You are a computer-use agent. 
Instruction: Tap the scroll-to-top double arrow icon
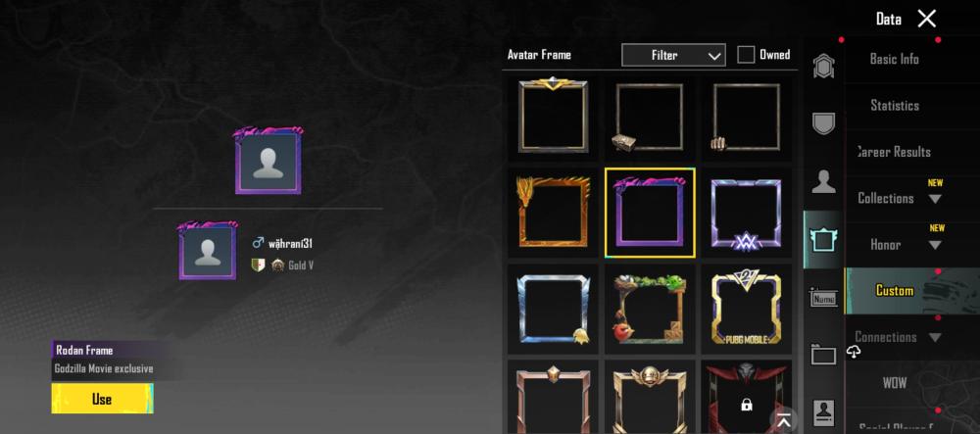tap(783, 421)
